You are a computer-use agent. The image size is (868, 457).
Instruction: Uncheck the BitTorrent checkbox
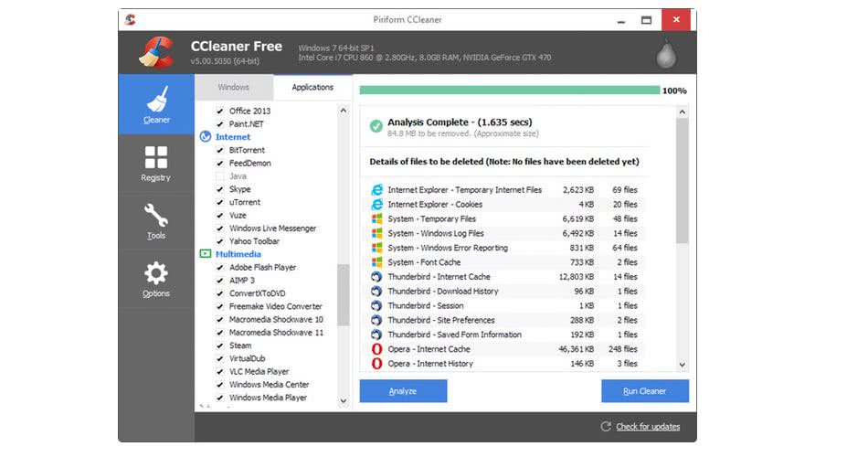pyautogui.click(x=220, y=150)
